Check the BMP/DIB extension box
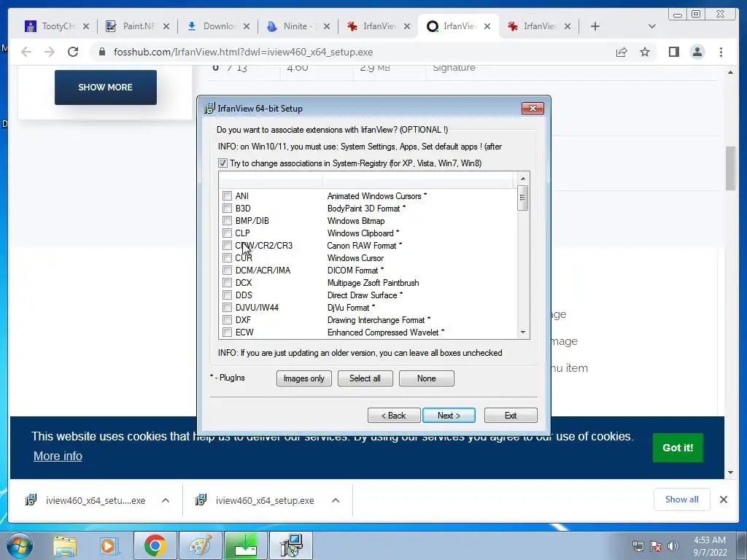The height and width of the screenshot is (560, 747). (x=228, y=220)
